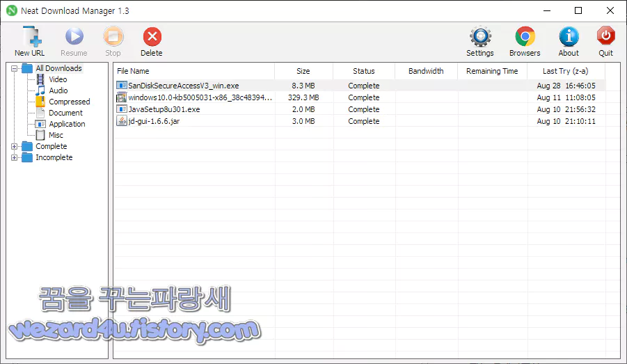Screen dimensions: 627x364
Task: Select the windows10.0-kb5005031-x86 file name
Action: pos(200,97)
